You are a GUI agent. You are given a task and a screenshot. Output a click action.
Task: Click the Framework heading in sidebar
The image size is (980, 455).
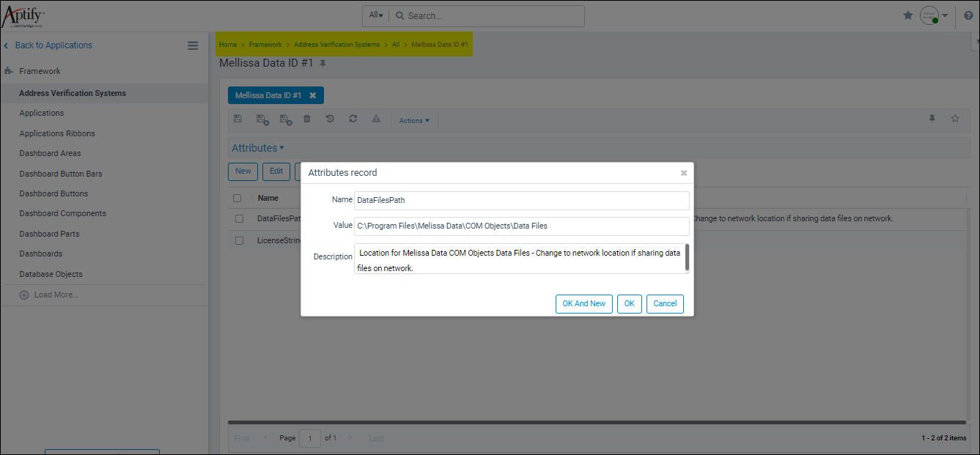pos(40,71)
